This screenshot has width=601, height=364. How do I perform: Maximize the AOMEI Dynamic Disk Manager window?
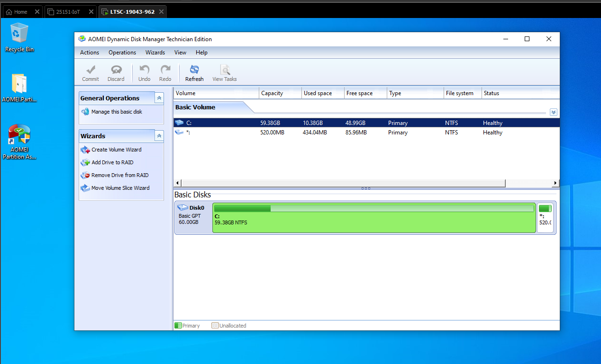(x=527, y=39)
